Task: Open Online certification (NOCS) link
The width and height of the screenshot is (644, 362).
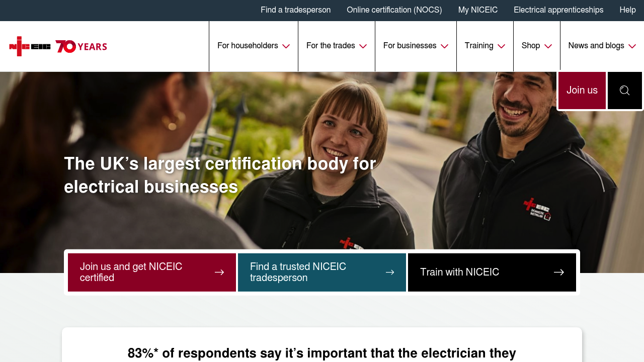Action: click(394, 10)
